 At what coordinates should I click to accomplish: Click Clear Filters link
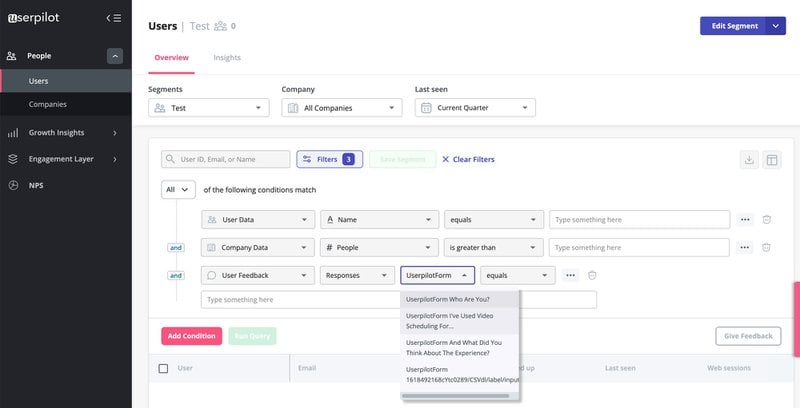(x=468, y=159)
